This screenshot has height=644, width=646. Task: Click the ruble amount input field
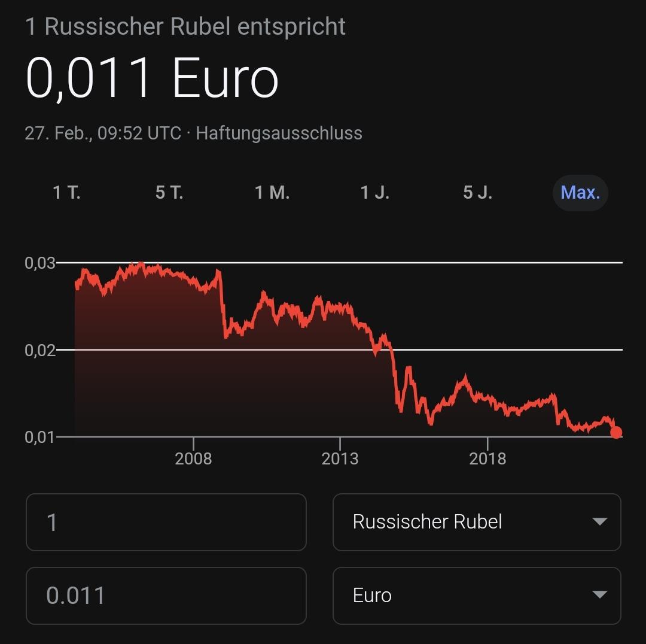(166, 522)
